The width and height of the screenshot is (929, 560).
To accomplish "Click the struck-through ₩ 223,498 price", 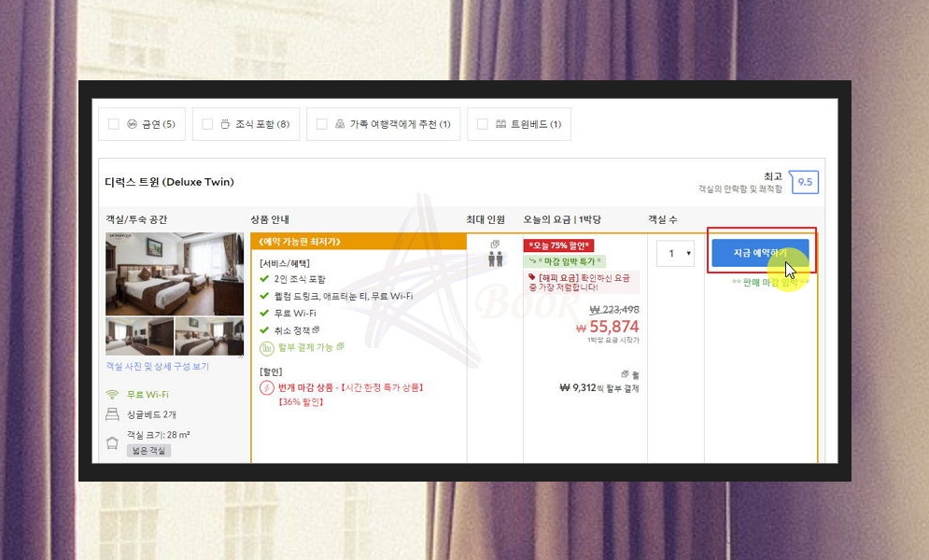I will coord(614,310).
